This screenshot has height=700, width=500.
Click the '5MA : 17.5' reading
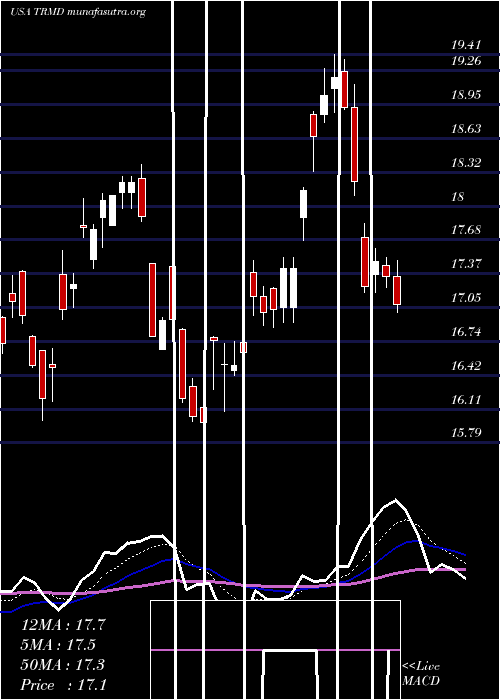[x=58, y=645]
